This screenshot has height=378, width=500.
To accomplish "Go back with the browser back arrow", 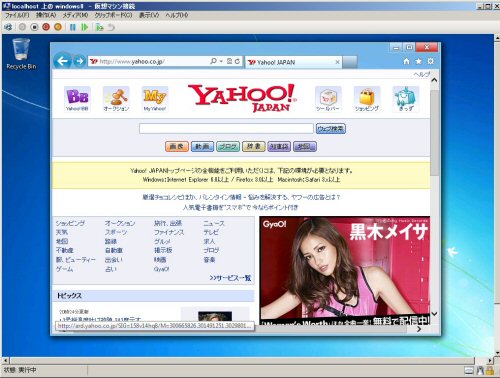I will point(62,61).
